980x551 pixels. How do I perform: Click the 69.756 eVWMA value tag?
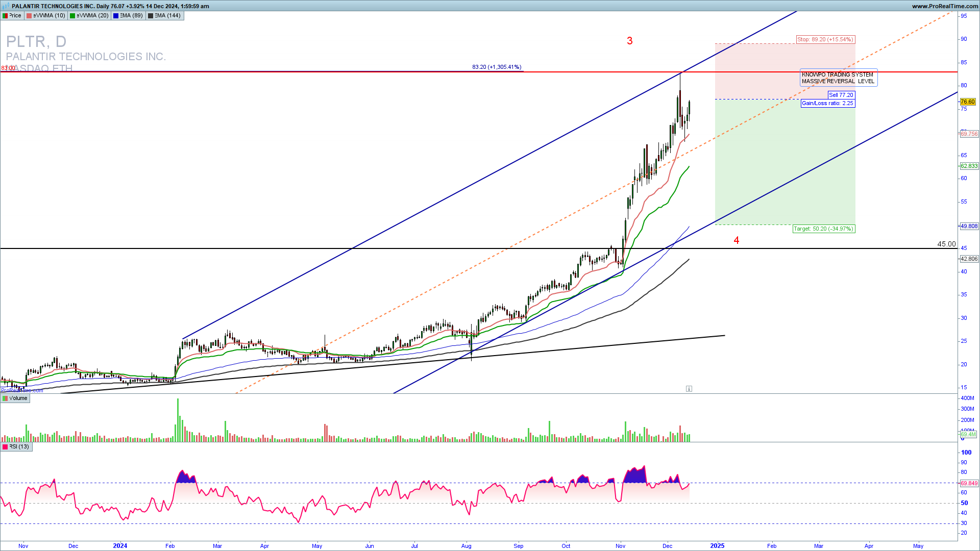pos(969,134)
